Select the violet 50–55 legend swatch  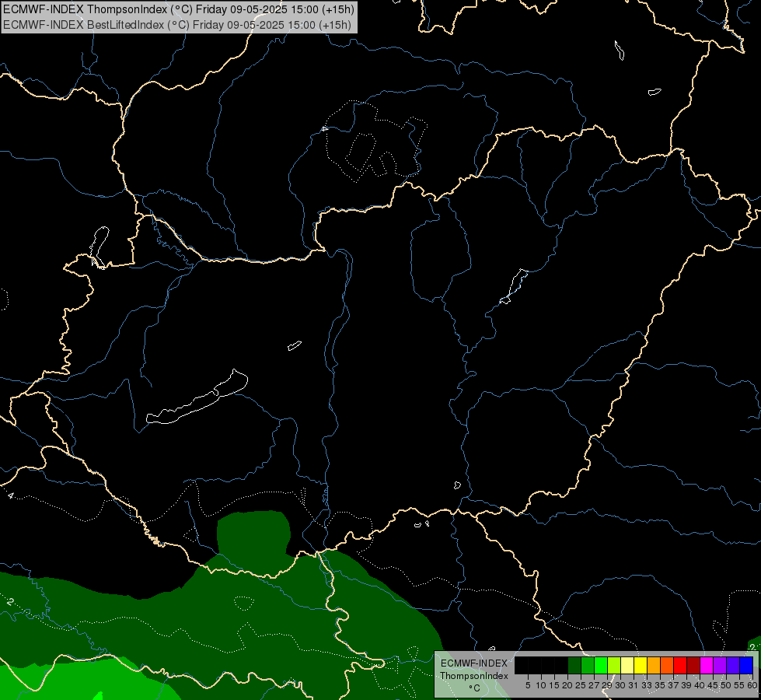click(x=733, y=665)
